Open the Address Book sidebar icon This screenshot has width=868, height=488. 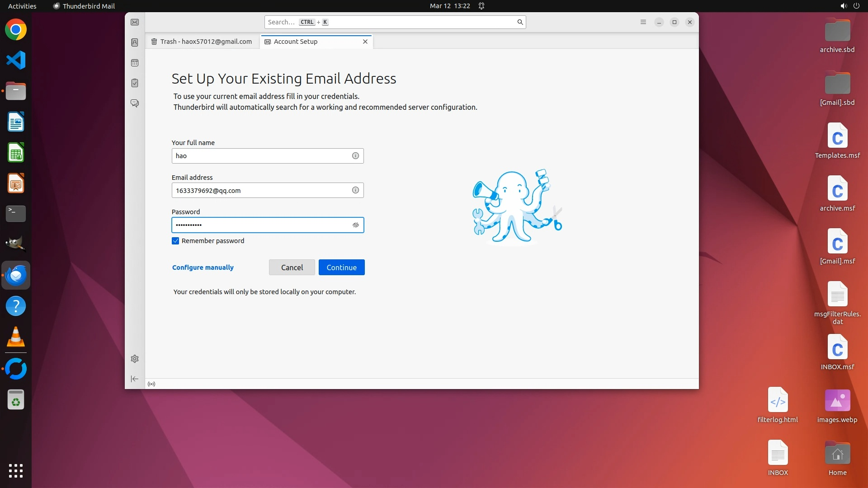[x=135, y=42]
